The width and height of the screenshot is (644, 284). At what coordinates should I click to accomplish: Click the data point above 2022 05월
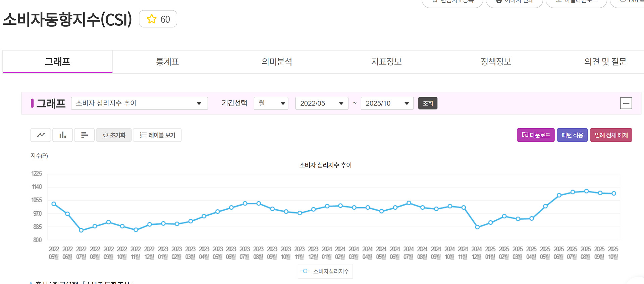pos(54,204)
